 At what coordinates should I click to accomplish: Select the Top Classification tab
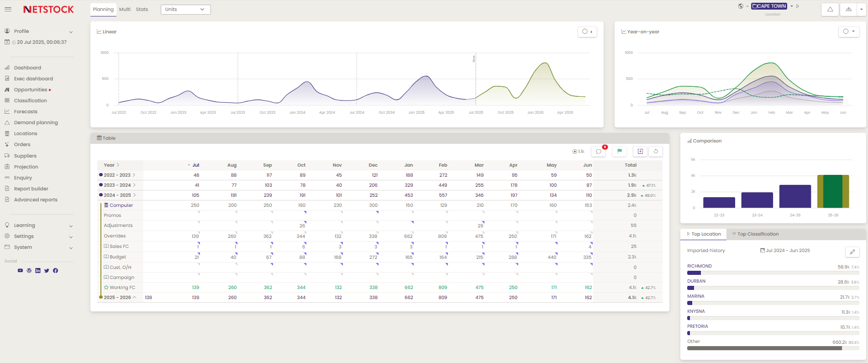[758, 234]
